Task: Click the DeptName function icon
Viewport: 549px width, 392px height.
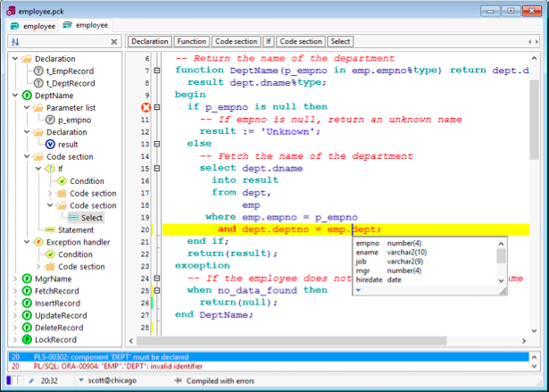Action: click(27, 96)
